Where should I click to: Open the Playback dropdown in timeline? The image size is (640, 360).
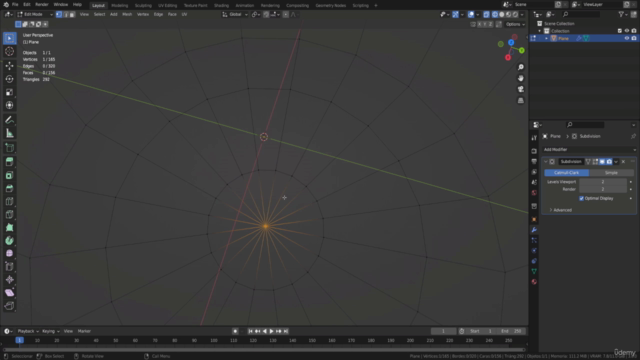click(28, 331)
